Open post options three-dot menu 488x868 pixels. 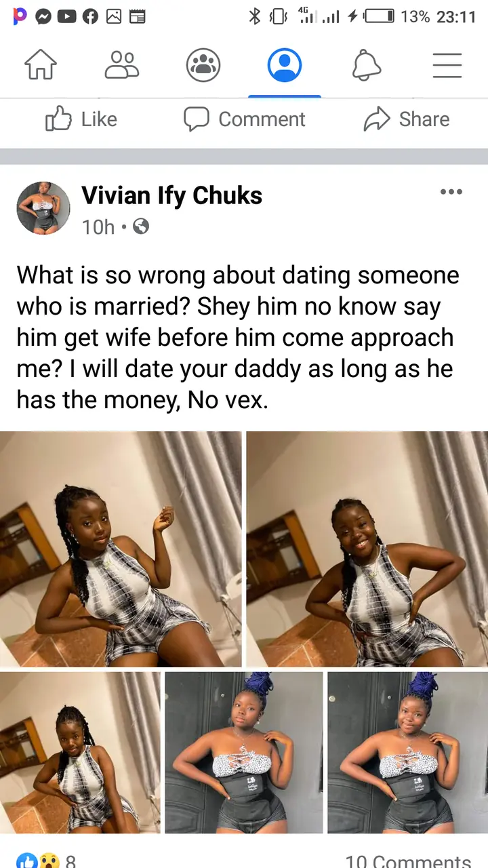[x=451, y=193]
